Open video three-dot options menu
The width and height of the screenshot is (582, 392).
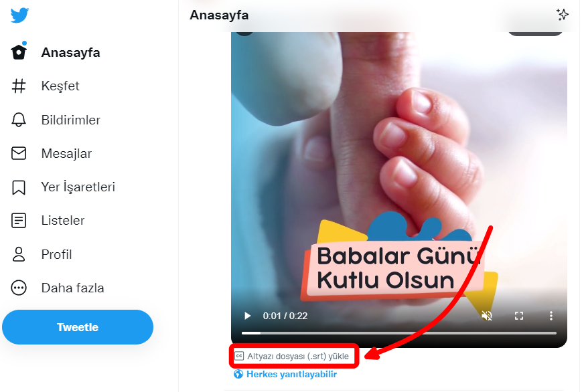tap(551, 316)
